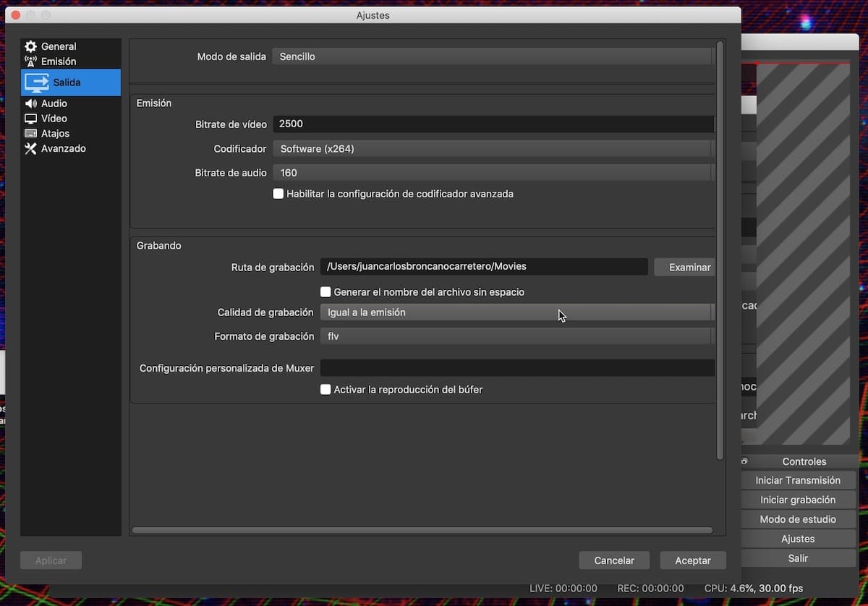Open the Formato de grabación dropdown

point(516,336)
